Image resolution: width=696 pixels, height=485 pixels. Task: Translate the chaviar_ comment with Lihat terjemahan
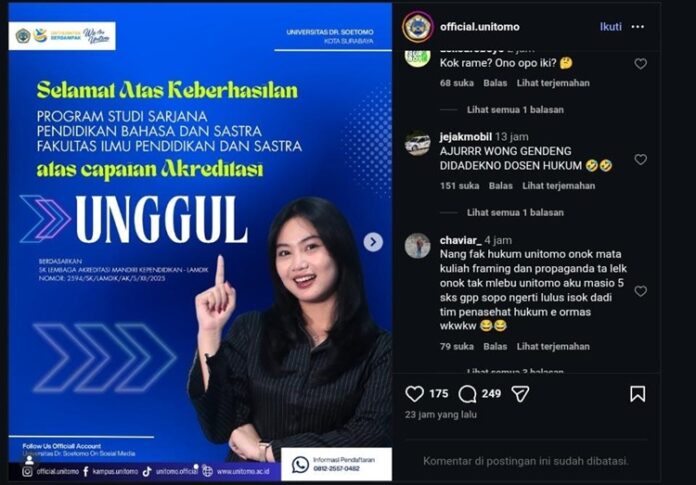pos(553,346)
